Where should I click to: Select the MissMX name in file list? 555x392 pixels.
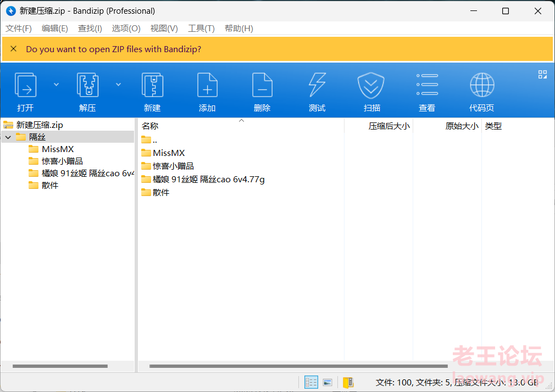(x=169, y=153)
